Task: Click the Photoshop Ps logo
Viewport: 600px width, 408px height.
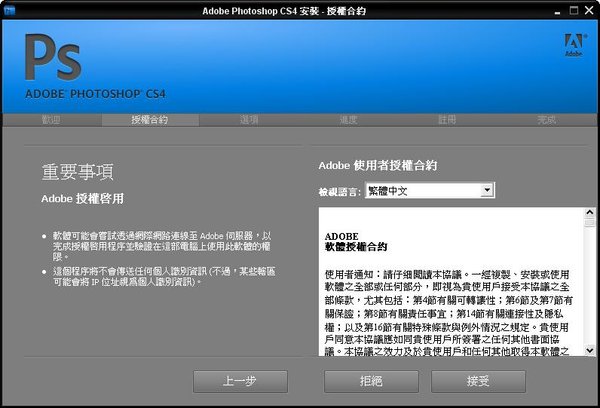Action: [x=53, y=57]
